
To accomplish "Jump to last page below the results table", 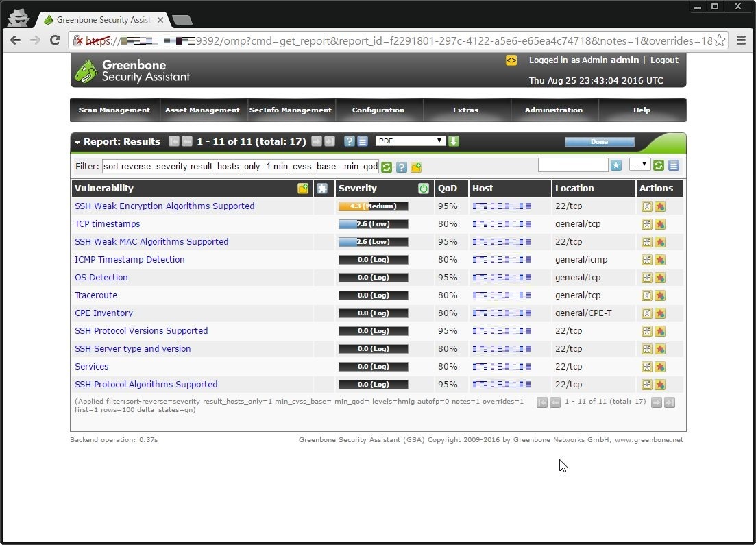I will click(x=669, y=402).
